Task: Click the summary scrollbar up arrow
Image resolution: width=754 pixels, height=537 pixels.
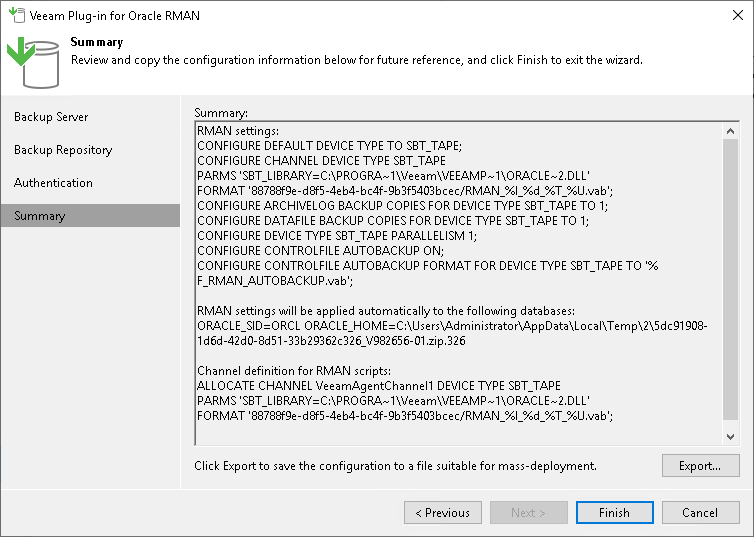Action: click(730, 131)
